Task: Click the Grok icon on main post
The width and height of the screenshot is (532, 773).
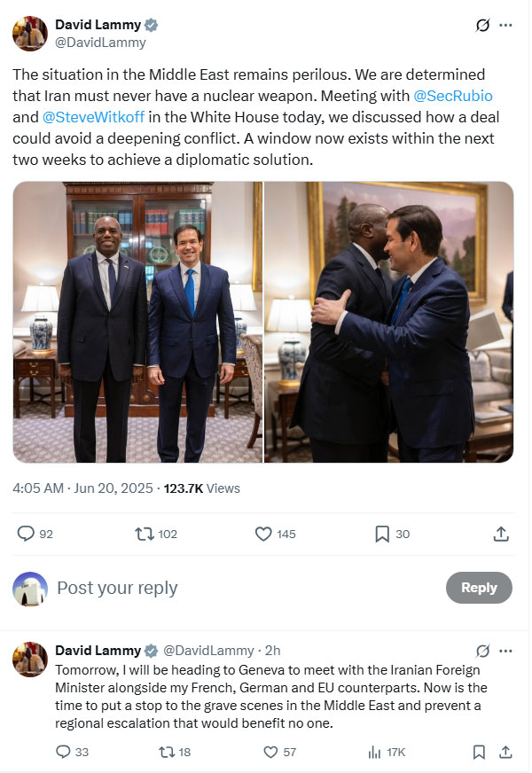Action: (483, 26)
